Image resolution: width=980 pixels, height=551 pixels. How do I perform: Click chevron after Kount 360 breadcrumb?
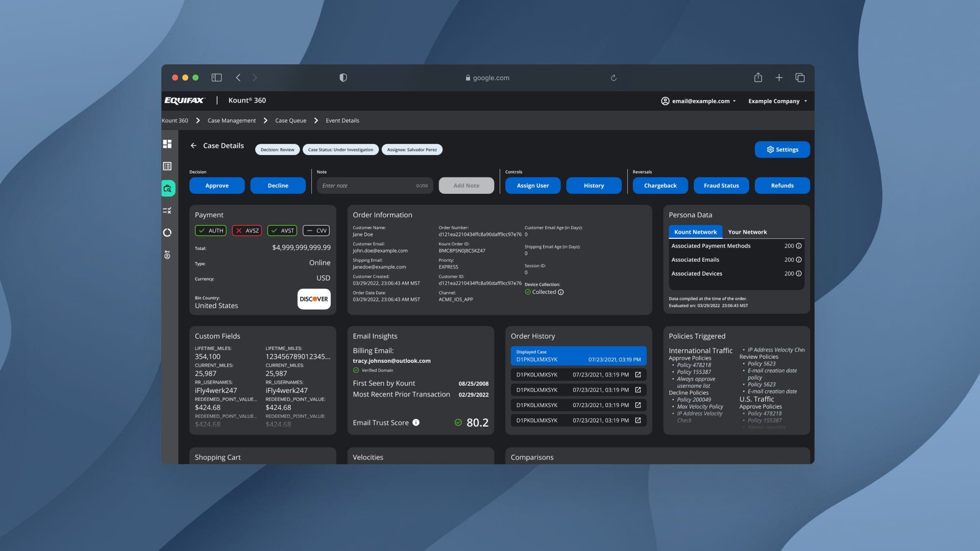point(198,120)
